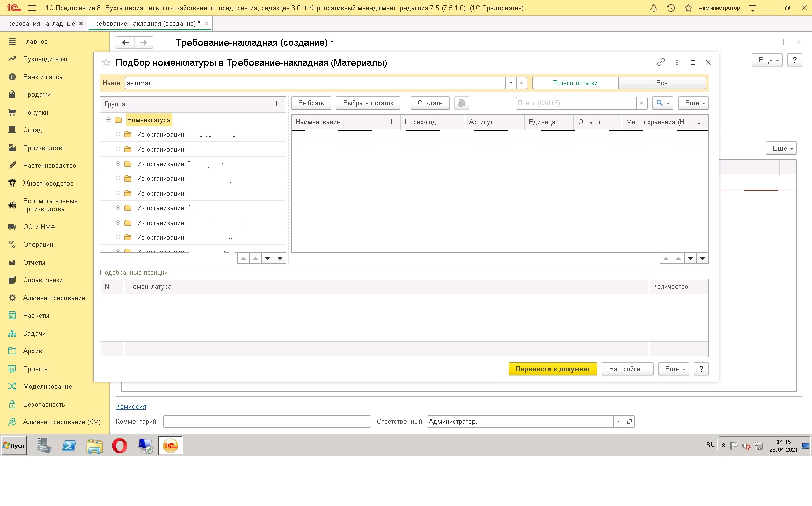812x506 pixels.
Task: Open ОС и НМА section icon
Action: coord(12,227)
